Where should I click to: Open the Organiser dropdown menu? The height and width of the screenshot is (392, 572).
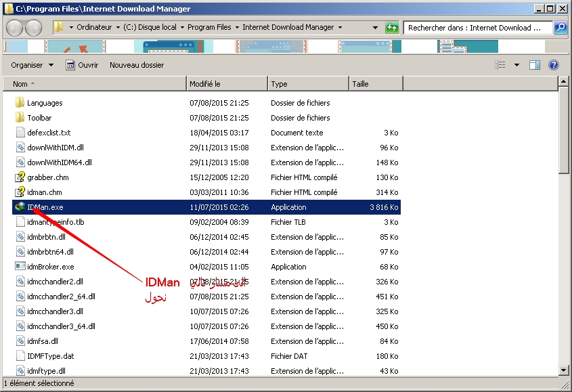32,65
